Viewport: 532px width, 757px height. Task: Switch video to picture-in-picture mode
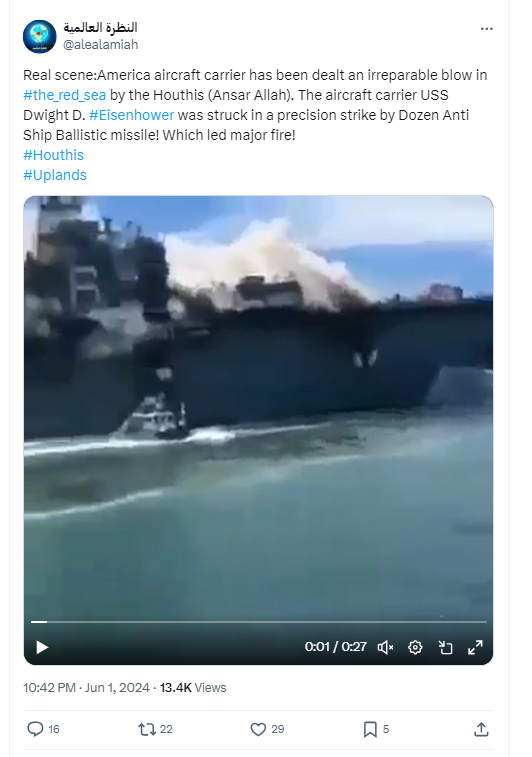[445, 647]
